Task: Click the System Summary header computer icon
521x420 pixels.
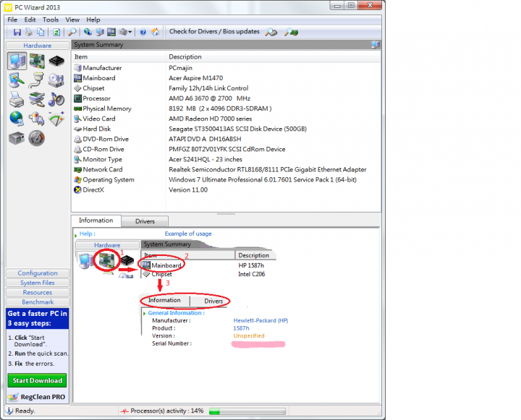Action: point(375,45)
